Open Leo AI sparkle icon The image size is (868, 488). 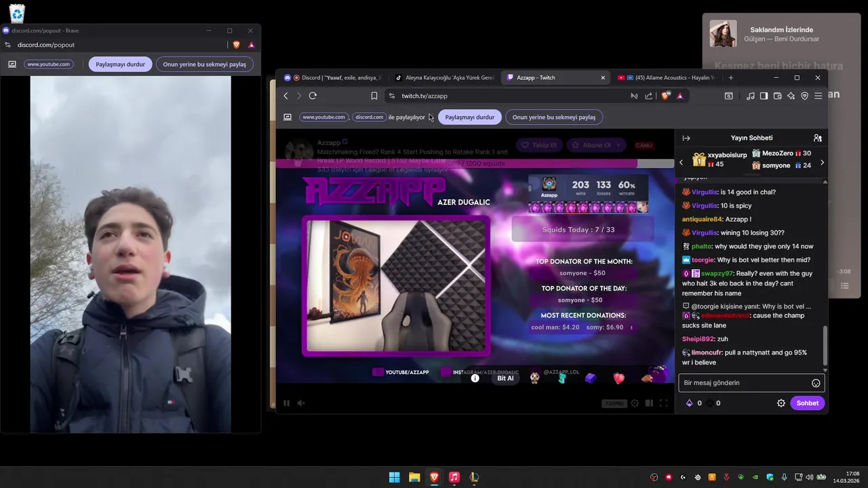pos(791,96)
